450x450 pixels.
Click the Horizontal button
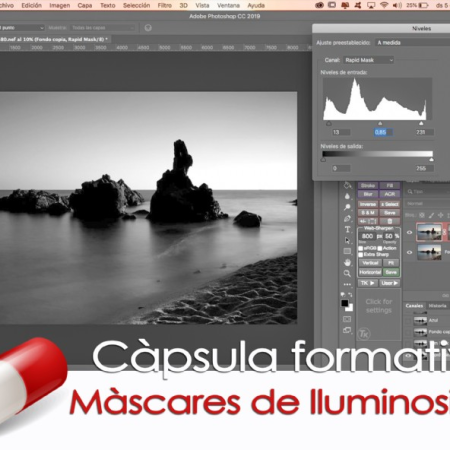pos(370,272)
